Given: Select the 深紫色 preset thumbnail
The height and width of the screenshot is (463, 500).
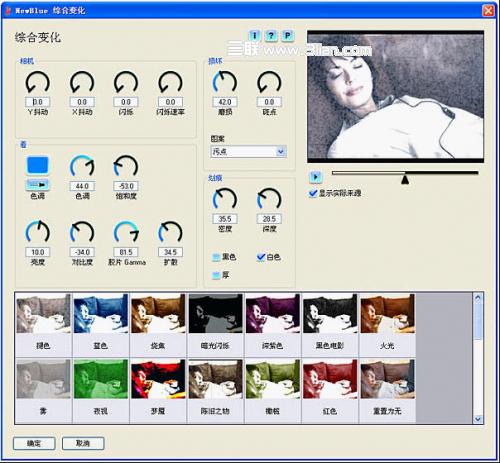Looking at the screenshot, I should click(x=273, y=314).
